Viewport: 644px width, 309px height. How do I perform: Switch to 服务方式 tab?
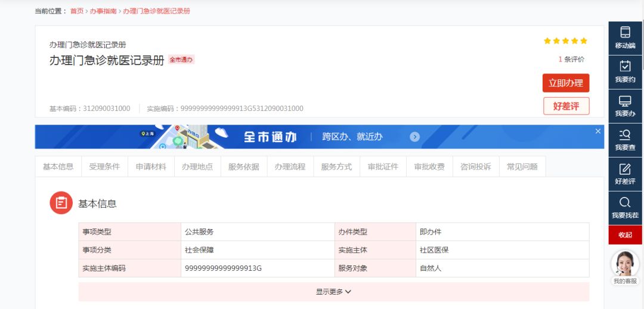click(x=337, y=167)
